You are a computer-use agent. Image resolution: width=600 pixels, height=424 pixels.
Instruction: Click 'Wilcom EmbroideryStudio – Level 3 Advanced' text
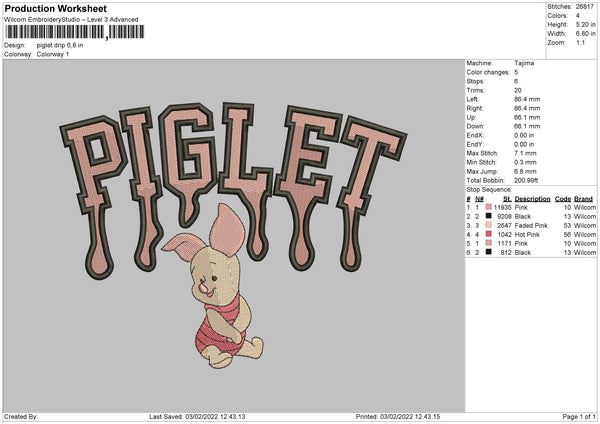coord(71,20)
